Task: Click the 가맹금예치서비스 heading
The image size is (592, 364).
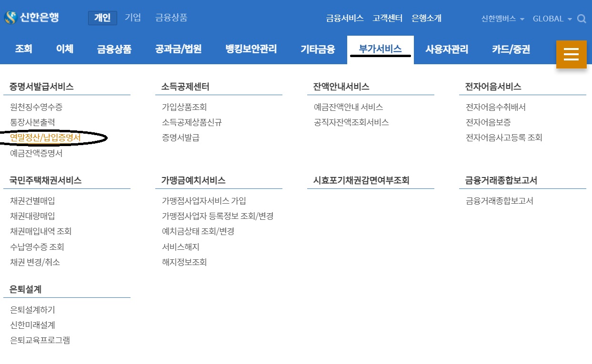Action: pos(193,180)
